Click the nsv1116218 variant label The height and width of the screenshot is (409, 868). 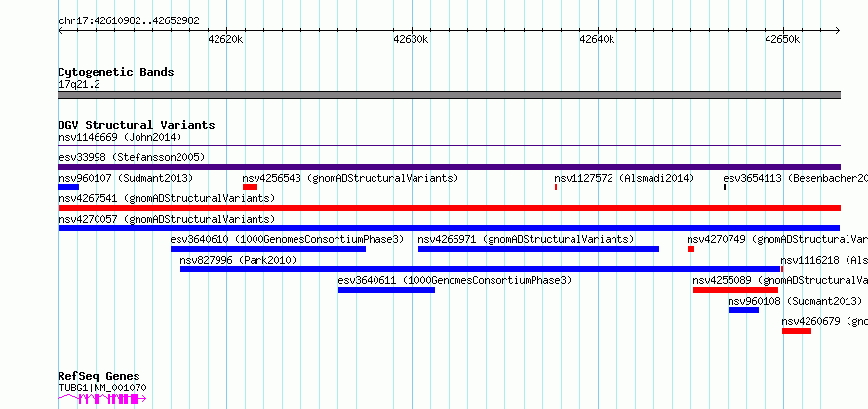click(x=824, y=260)
